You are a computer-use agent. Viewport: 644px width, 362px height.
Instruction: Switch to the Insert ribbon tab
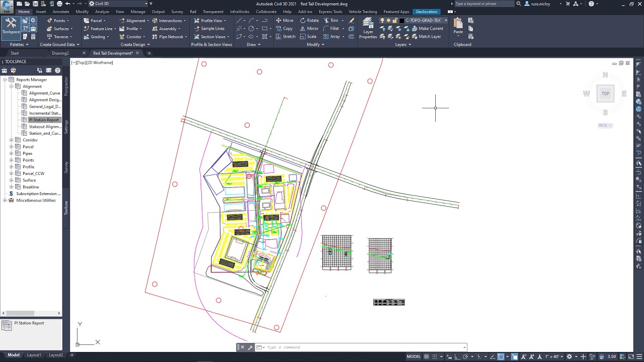(x=41, y=12)
